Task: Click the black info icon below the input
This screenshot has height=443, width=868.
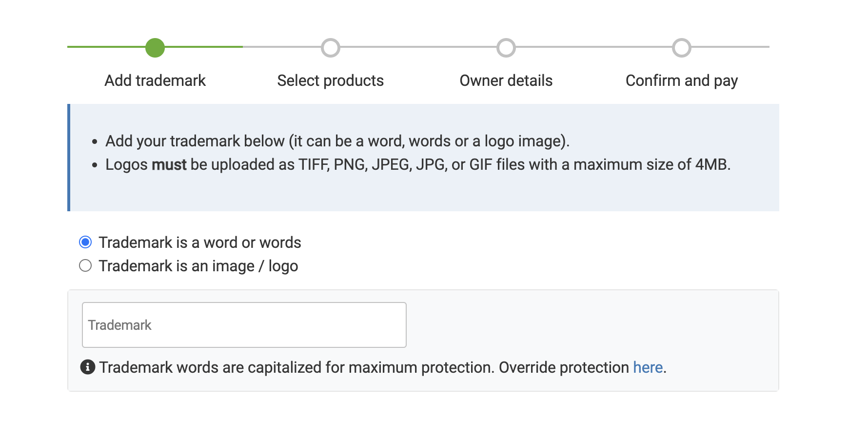Action: (87, 367)
